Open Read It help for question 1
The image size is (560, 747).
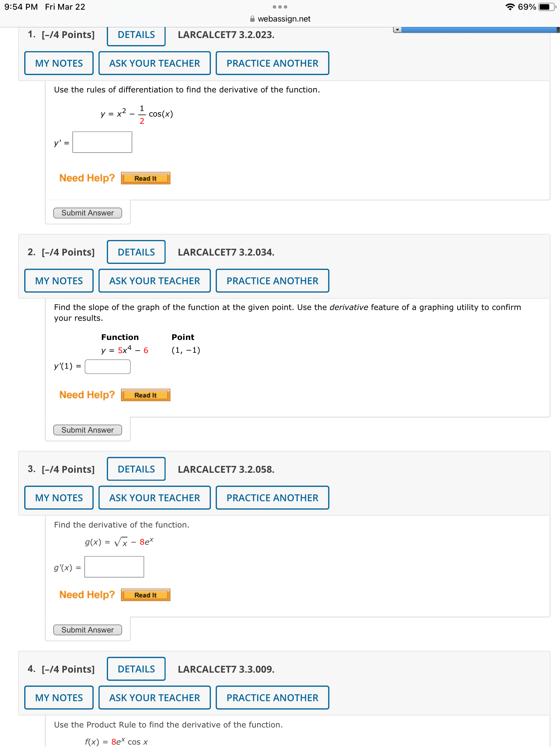click(x=146, y=178)
